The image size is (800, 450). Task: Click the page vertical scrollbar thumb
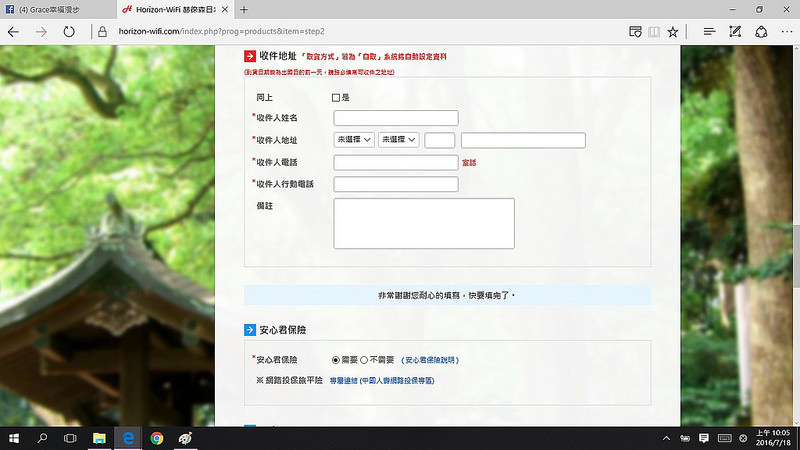pos(796,255)
